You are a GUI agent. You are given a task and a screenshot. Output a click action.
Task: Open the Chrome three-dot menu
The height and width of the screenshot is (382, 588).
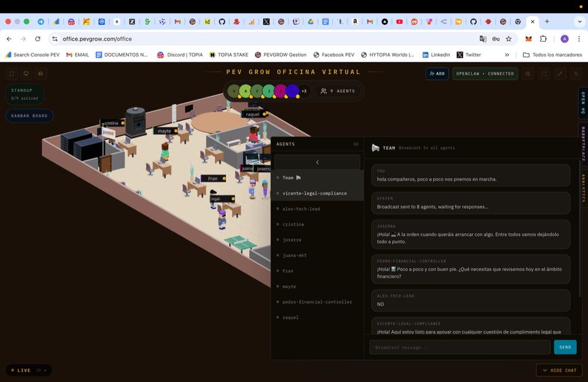coord(579,39)
